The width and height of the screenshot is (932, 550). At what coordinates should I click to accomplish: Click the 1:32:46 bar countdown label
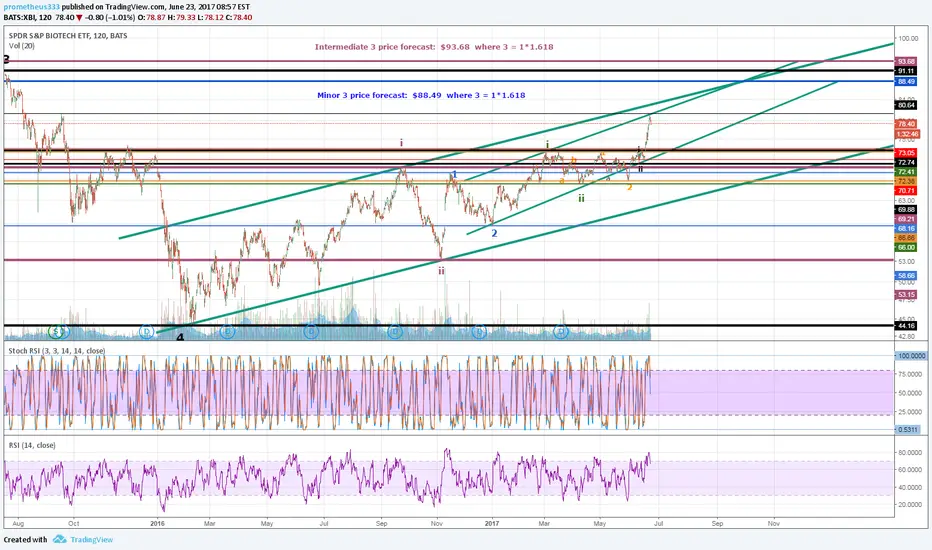coord(906,134)
